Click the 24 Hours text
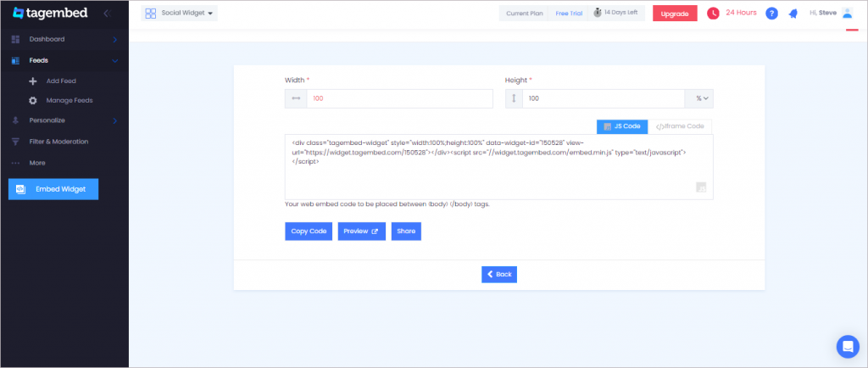The width and height of the screenshot is (868, 368). 741,13
